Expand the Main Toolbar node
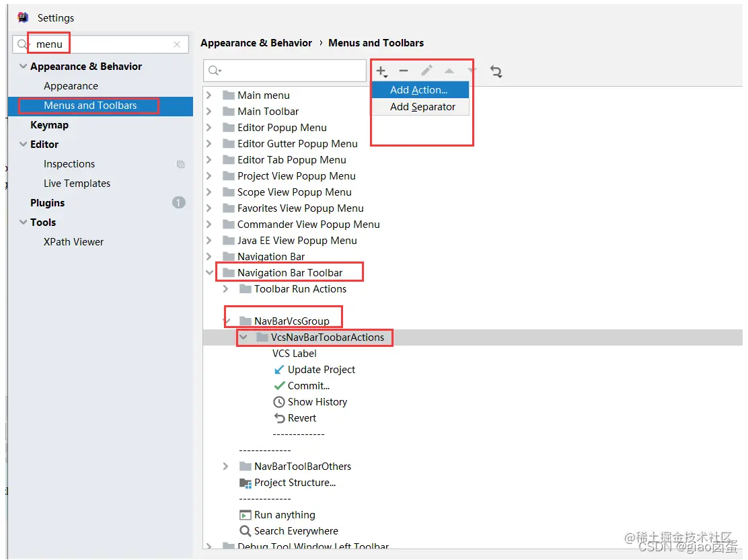This screenshot has width=748, height=560. 209,111
